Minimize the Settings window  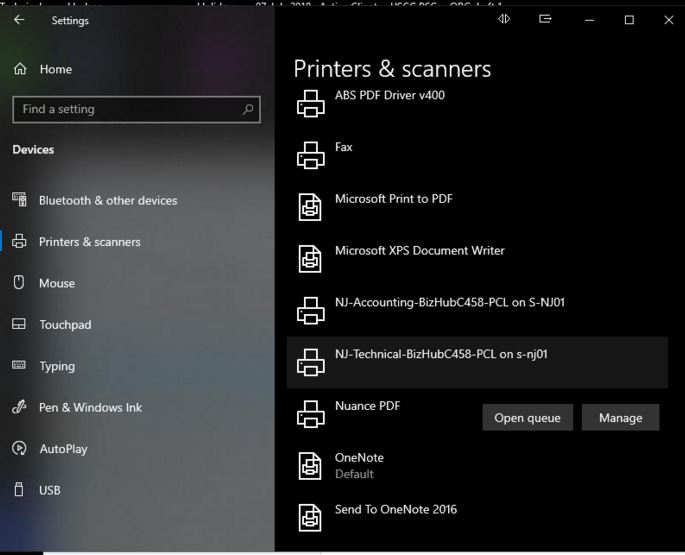[589, 20]
